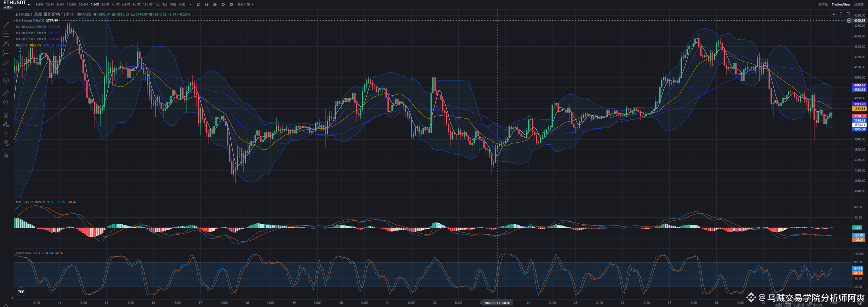
Task: Open the indicators chart icon
Action: (198, 4)
